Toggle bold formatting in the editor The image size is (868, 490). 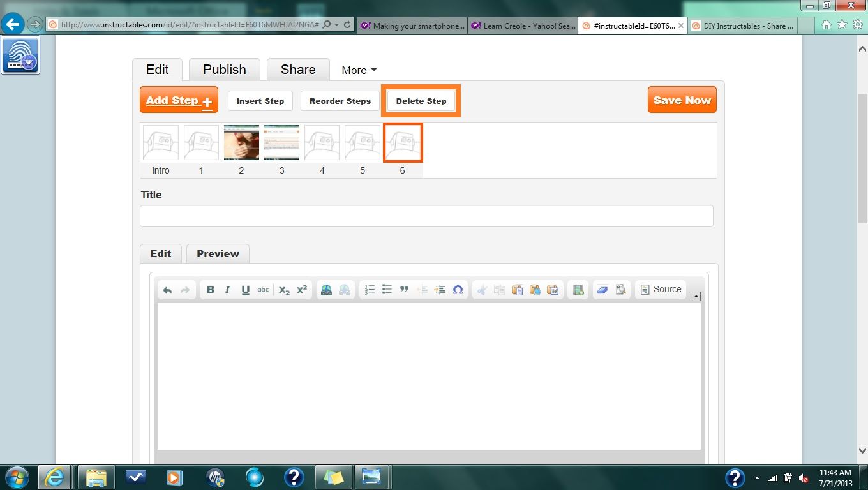[211, 290]
